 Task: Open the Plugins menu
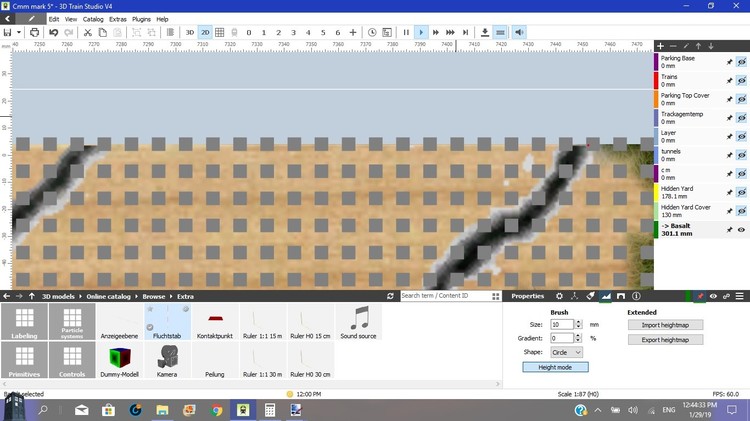point(141,19)
